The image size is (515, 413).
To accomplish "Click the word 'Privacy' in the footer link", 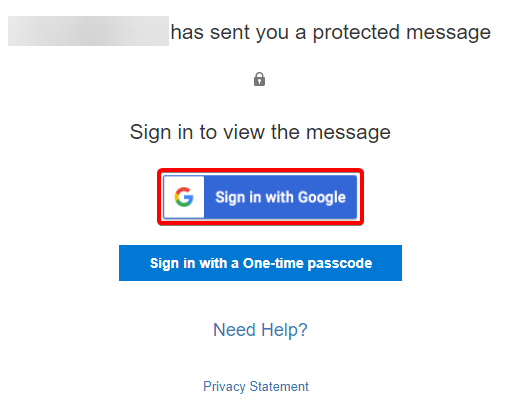I will (x=224, y=387).
